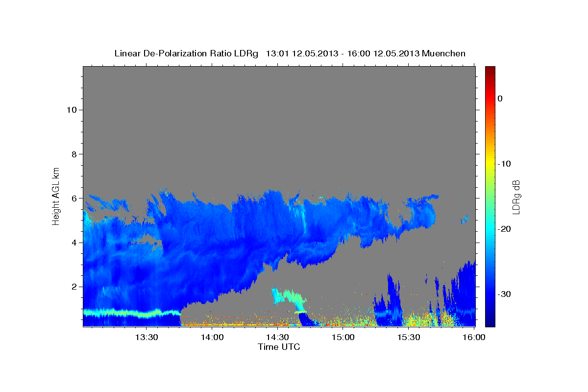This screenshot has width=588, height=392.
Task: Click the colorbar value -10
Action: coord(504,164)
